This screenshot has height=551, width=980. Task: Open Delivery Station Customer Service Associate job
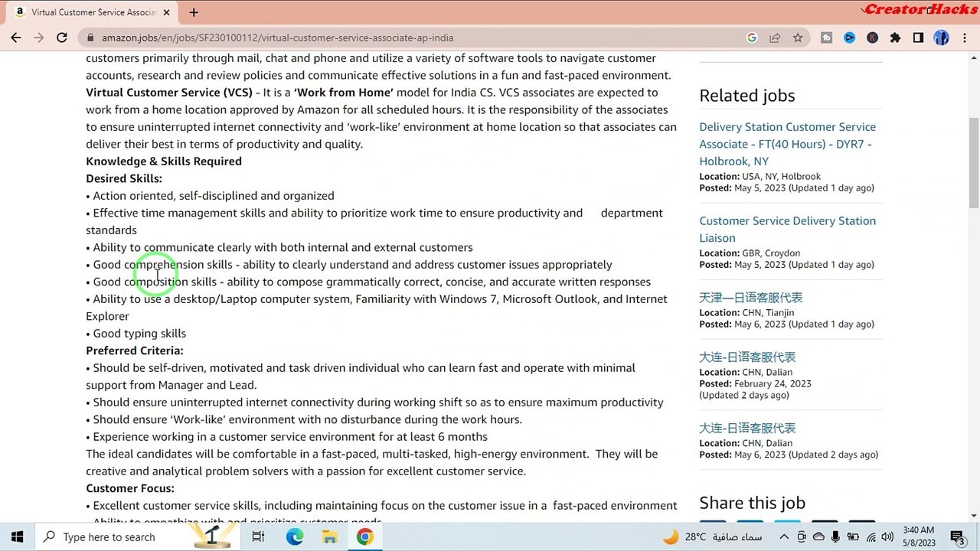coord(787,144)
